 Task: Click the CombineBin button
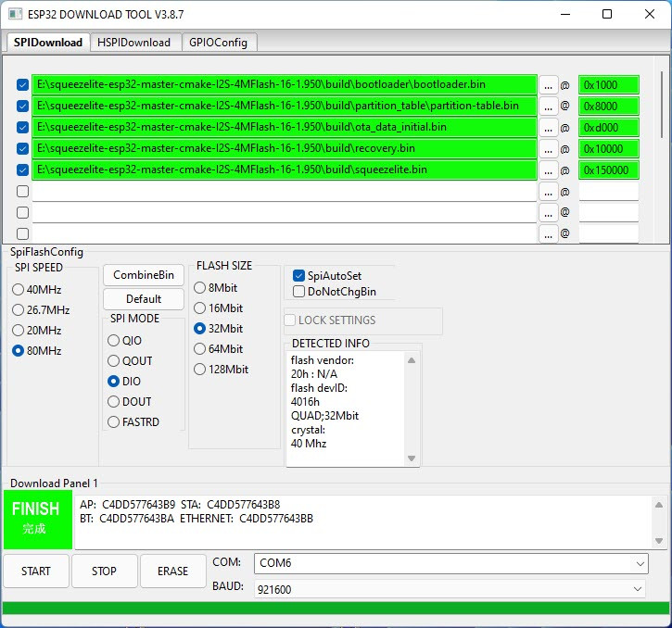[144, 275]
